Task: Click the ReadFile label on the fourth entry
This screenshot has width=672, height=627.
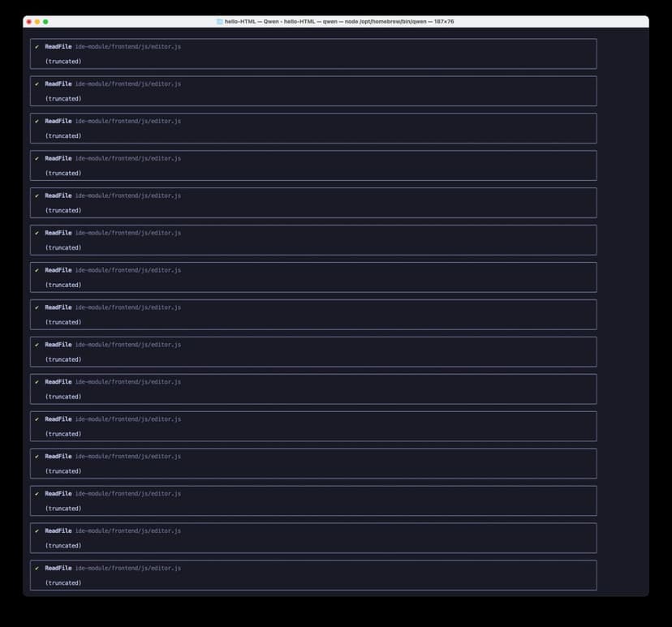Action: (x=58, y=157)
